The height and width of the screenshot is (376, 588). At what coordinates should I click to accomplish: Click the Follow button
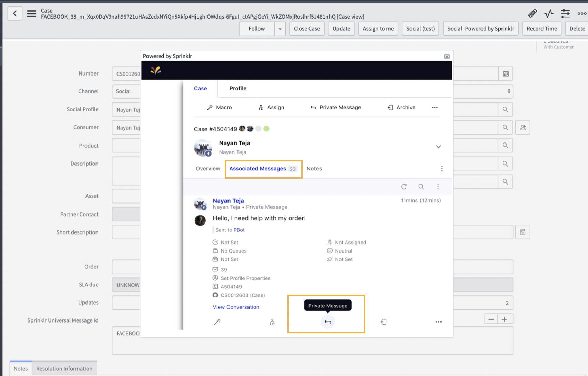(257, 29)
